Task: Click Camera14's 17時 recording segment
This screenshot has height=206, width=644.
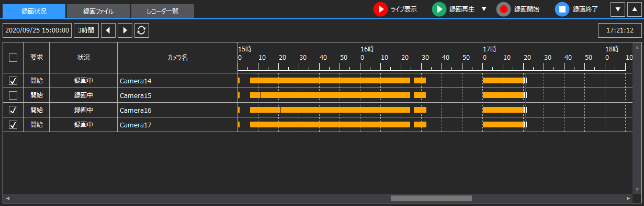Action: click(x=503, y=81)
